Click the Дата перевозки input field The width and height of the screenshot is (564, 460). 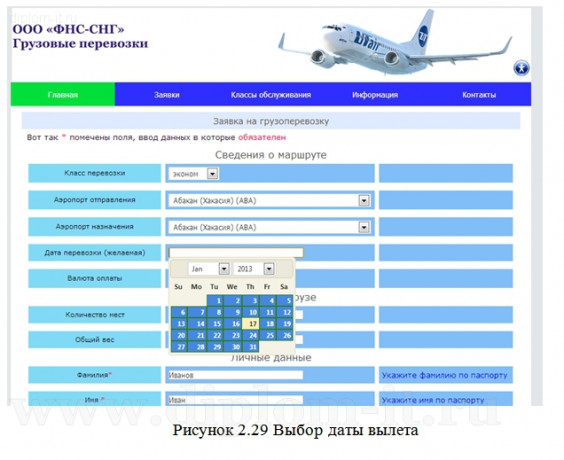[x=236, y=252]
